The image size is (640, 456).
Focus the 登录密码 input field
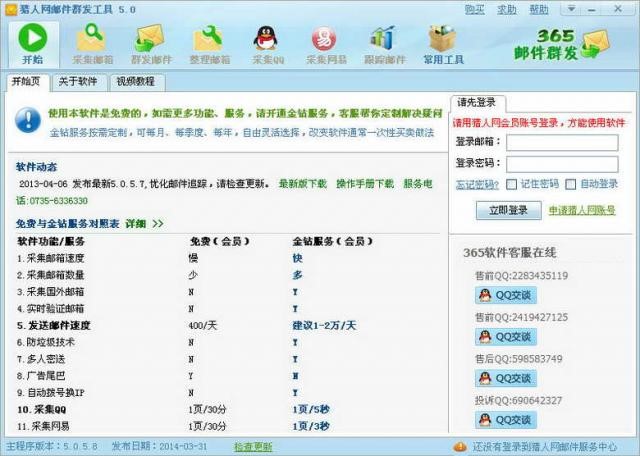[x=562, y=164]
